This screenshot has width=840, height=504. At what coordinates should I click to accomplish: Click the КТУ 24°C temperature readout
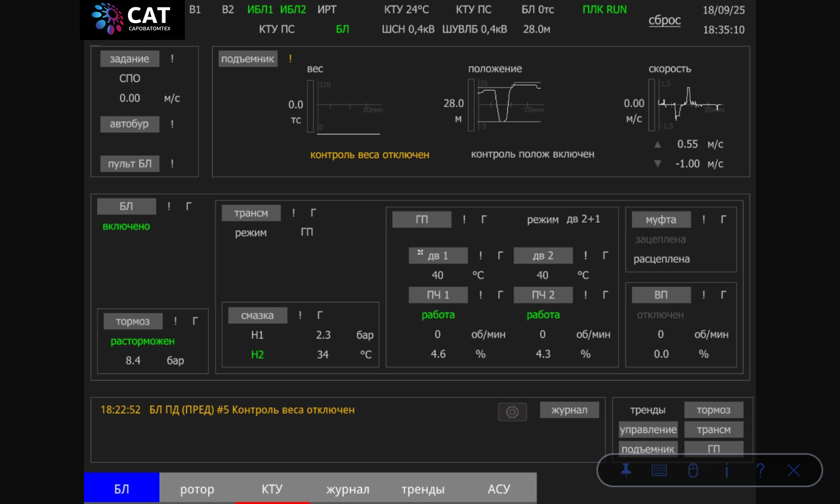pyautogui.click(x=406, y=9)
